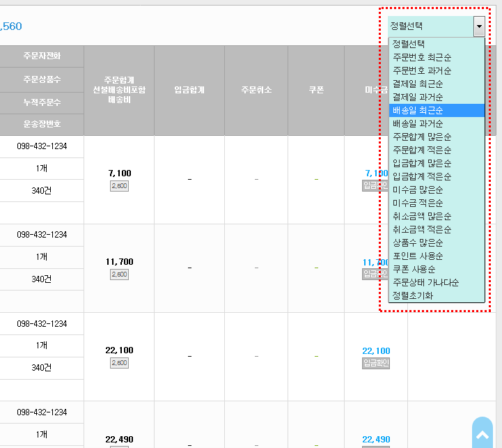Click 입금확인 button under 22,100
502x448 pixels.
point(376,363)
